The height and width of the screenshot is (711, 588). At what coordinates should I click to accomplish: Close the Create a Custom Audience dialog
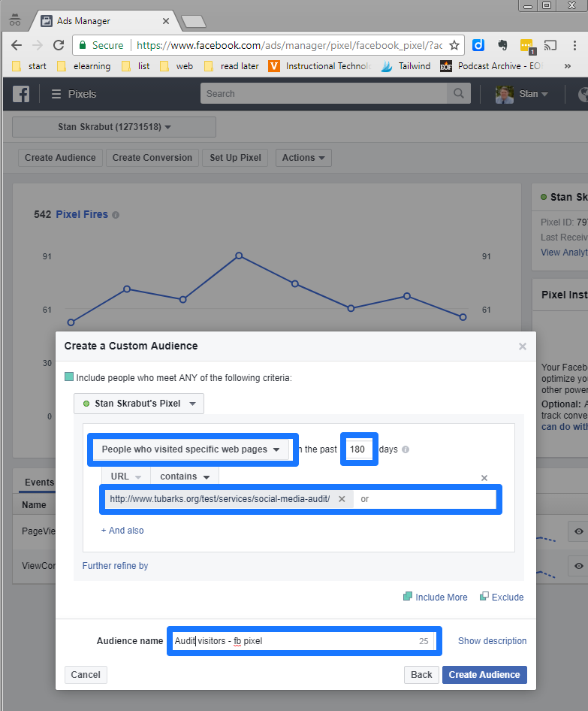tap(523, 346)
